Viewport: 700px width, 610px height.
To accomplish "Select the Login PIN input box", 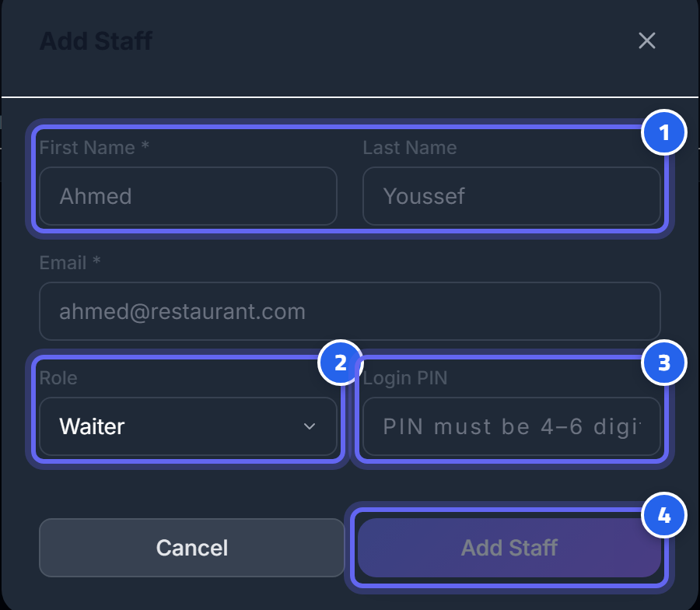I will coord(512,426).
